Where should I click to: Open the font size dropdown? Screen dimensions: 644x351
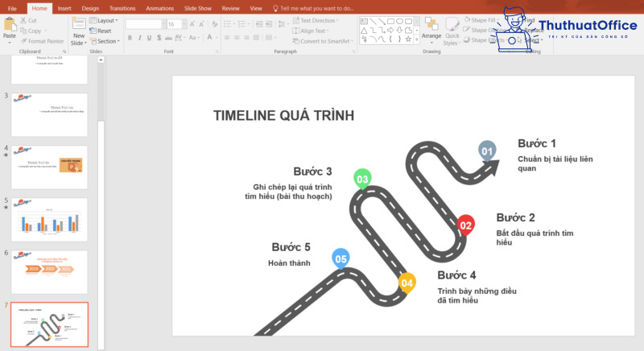[184, 24]
